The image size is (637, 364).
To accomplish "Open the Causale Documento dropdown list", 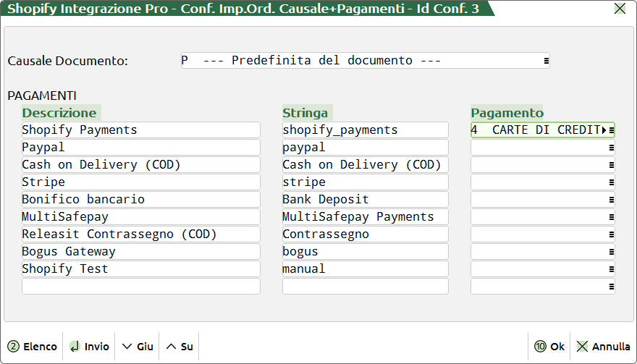I will (x=546, y=61).
